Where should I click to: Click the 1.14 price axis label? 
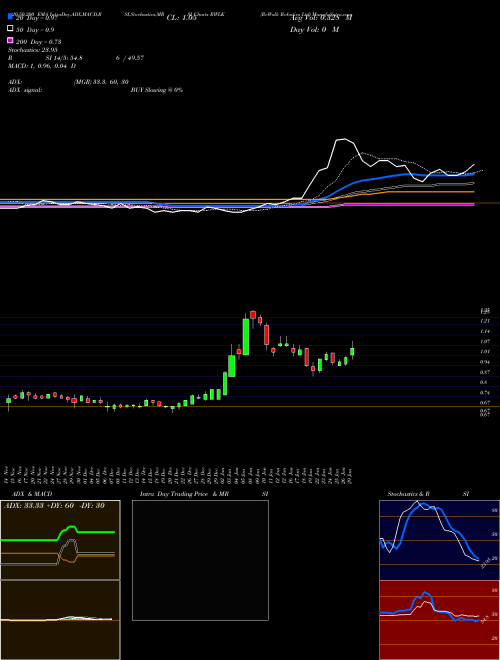tap(485, 331)
